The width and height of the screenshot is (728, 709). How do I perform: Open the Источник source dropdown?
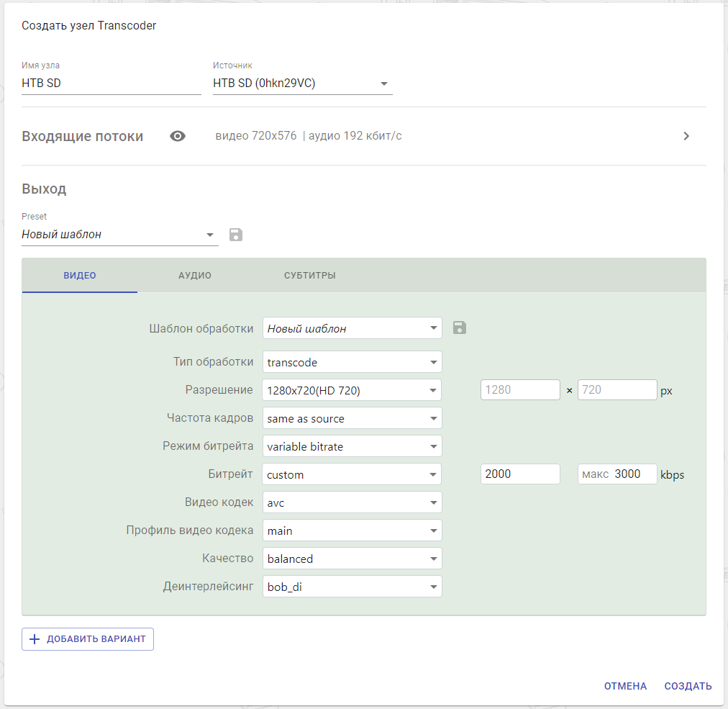tap(303, 83)
